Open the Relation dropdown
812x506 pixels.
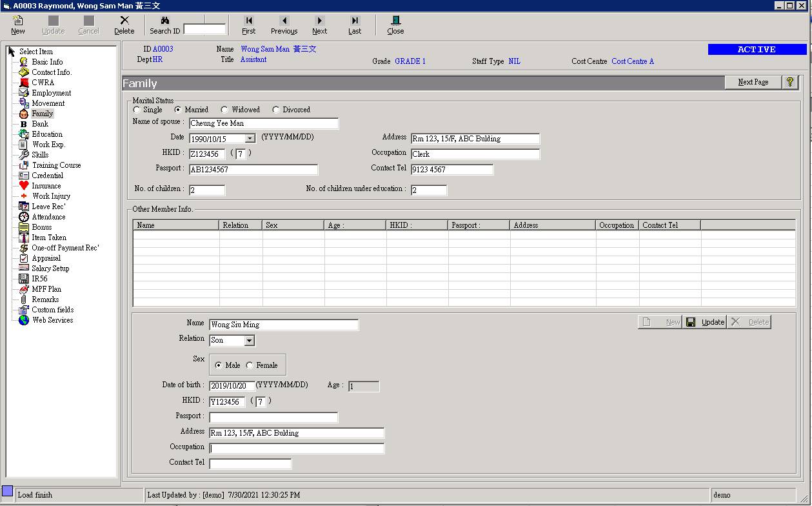coord(249,340)
